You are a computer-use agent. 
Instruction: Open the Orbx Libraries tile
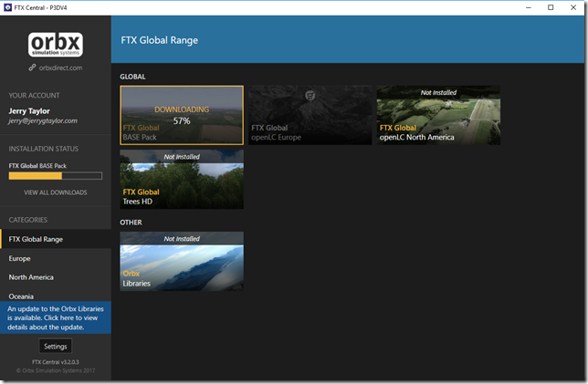(x=182, y=261)
